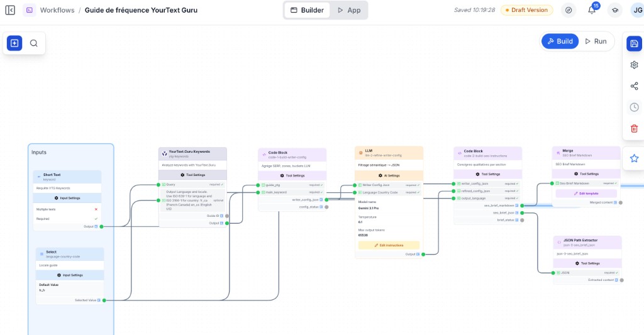
Task: Click the grey Merged content port
Action: click(x=621, y=203)
